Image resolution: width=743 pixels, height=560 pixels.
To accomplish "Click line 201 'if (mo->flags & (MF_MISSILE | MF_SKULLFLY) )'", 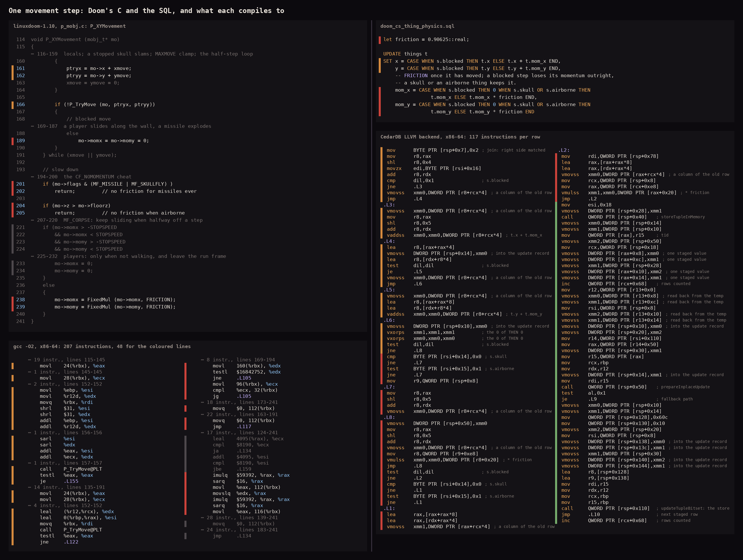I will [108, 184].
